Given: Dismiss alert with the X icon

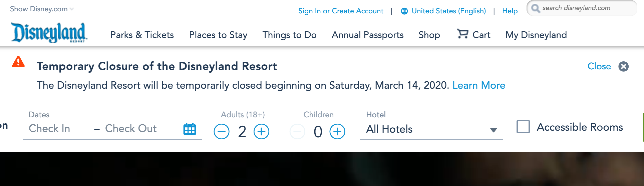Looking at the screenshot, I should pos(623,66).
